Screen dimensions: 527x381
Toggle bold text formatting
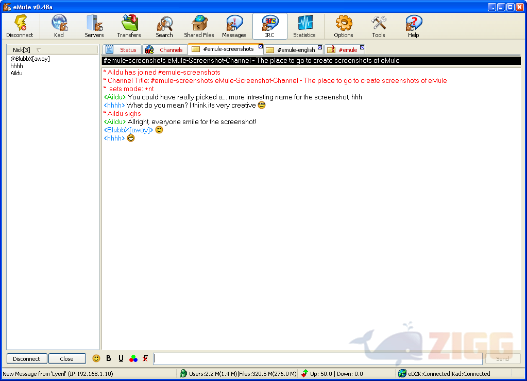click(109, 358)
